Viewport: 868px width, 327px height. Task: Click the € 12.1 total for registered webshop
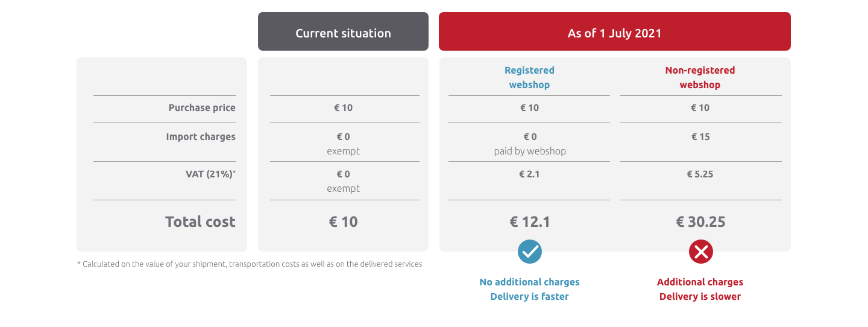[530, 221]
